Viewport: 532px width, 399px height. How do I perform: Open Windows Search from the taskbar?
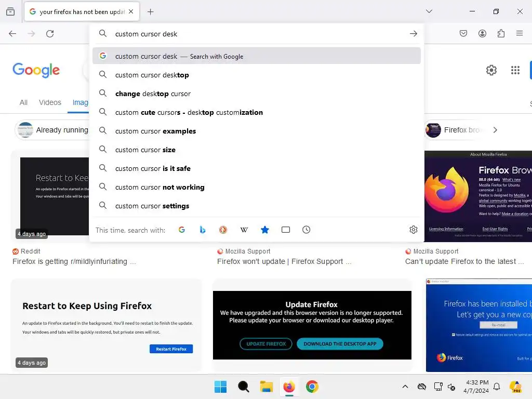tap(243, 387)
